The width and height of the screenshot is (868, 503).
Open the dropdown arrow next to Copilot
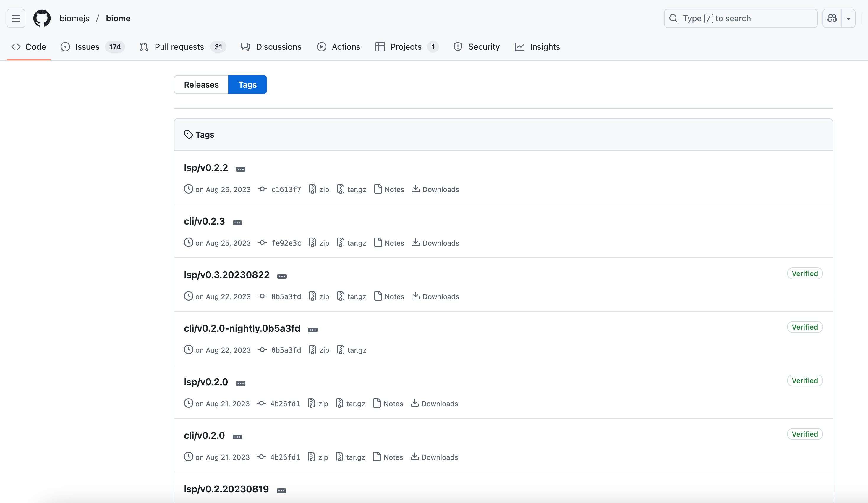848,18
